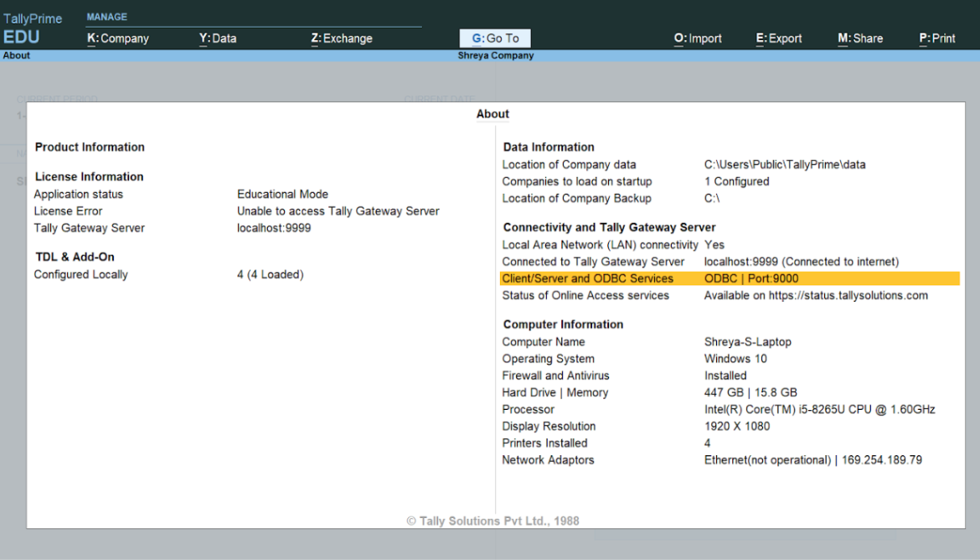Image resolution: width=980 pixels, height=560 pixels.
Task: Click the Computer Information heading
Action: [563, 324]
